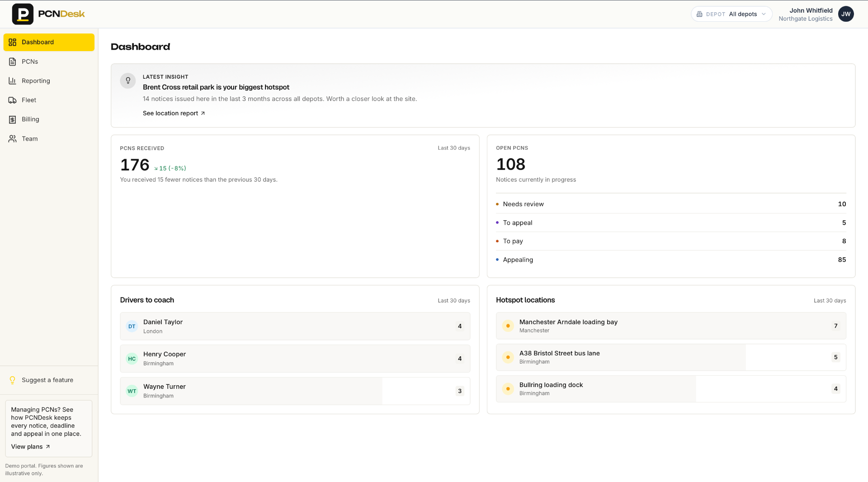Open John Whitfield account menu
This screenshot has height=482, width=868.
coord(816,14)
